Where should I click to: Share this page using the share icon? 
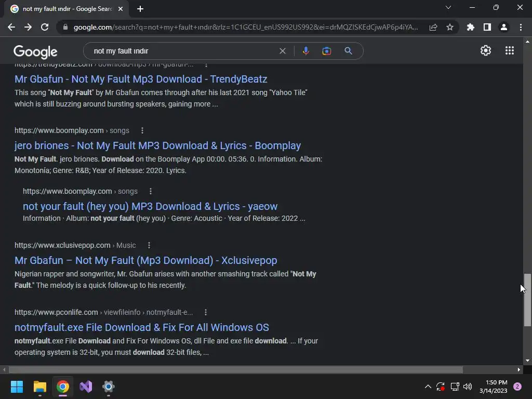(433, 27)
